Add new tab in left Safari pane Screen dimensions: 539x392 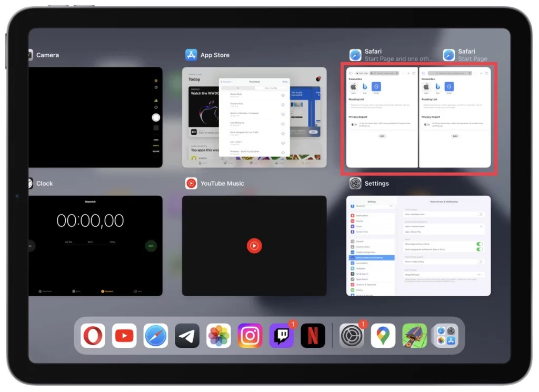408,73
